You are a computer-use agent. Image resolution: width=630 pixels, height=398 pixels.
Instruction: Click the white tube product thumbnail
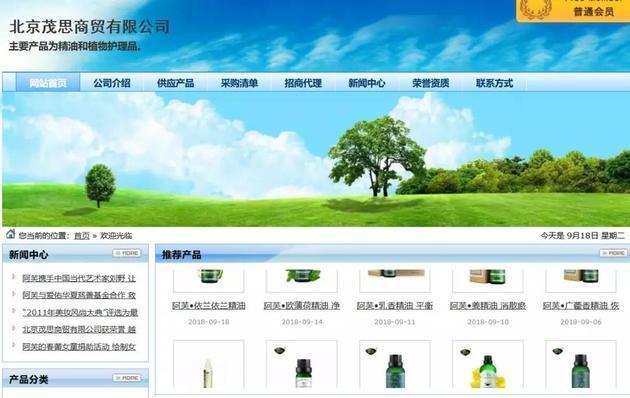[x=209, y=364]
